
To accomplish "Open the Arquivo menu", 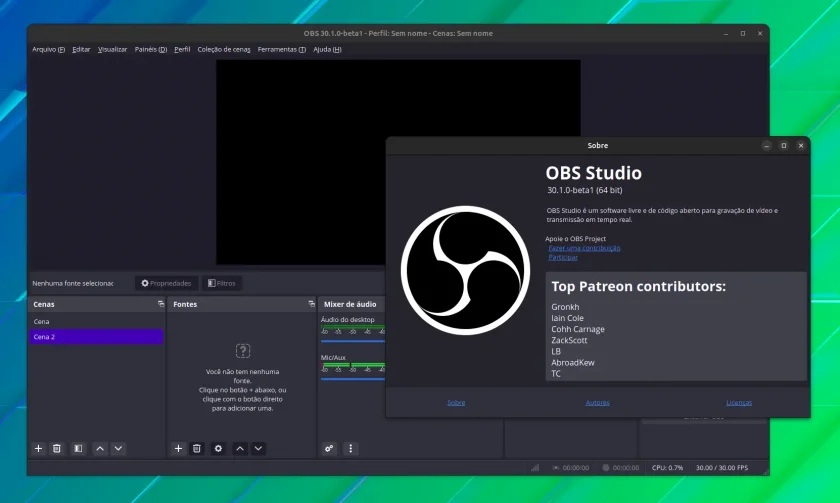I will 48,49.
